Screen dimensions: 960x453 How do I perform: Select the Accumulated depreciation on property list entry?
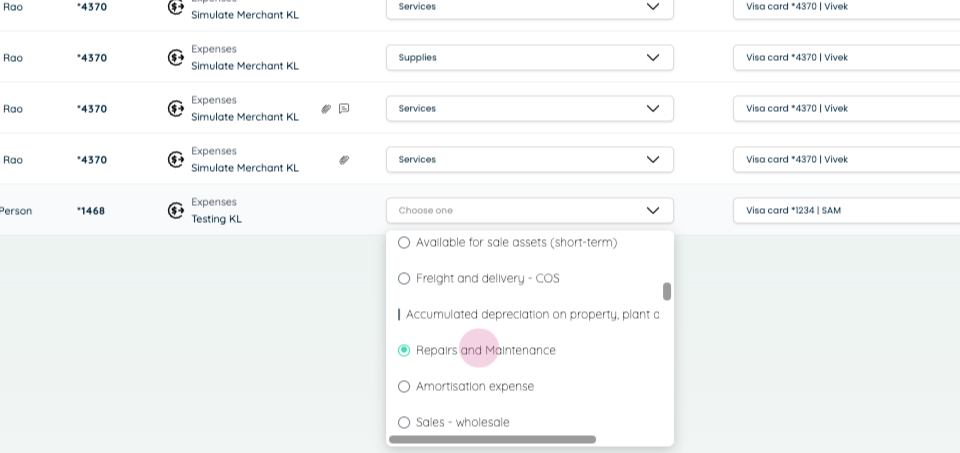coord(529,315)
